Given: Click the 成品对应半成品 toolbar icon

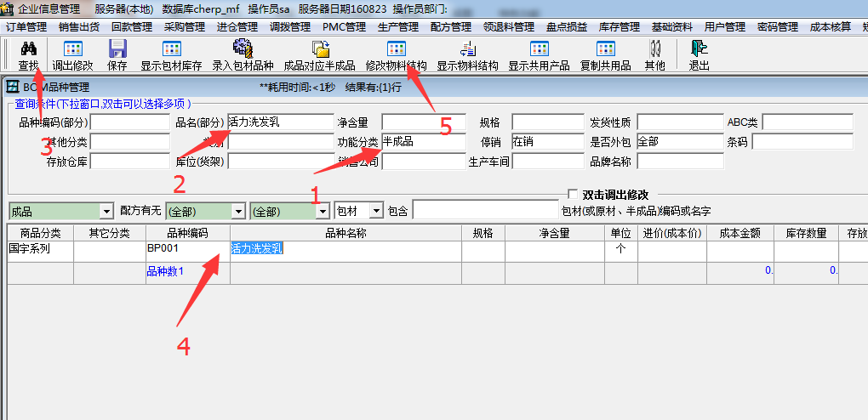Looking at the screenshot, I should point(319,48).
